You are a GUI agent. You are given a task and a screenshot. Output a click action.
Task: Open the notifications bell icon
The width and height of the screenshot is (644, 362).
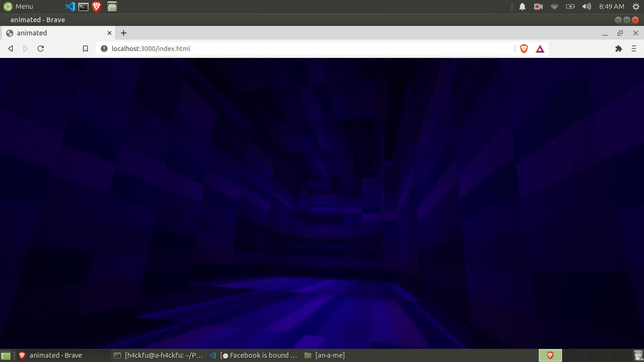tap(522, 7)
